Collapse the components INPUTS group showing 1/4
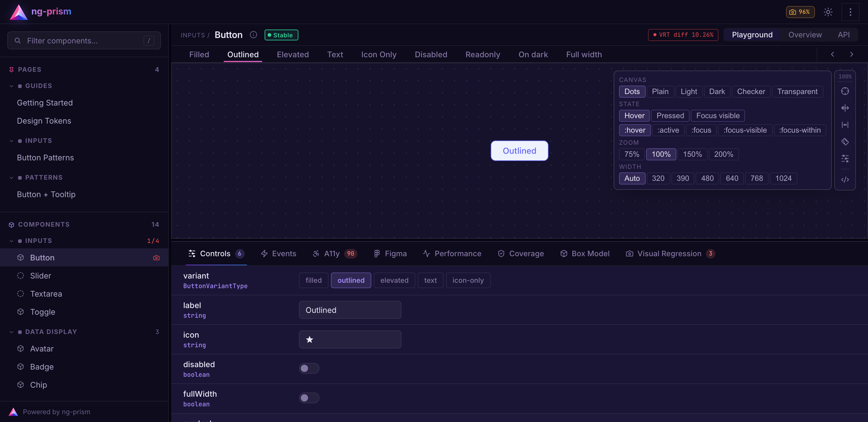The width and height of the screenshot is (868, 422). tap(11, 241)
